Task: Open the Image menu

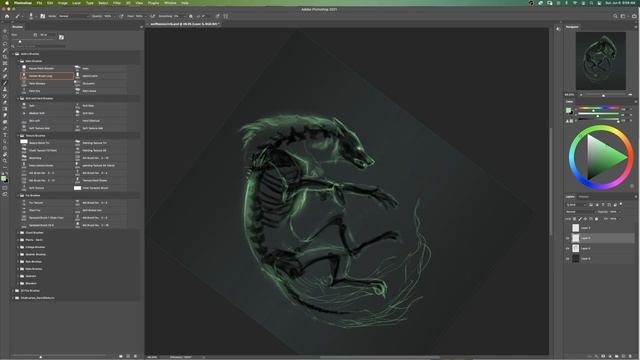Action: point(62,3)
